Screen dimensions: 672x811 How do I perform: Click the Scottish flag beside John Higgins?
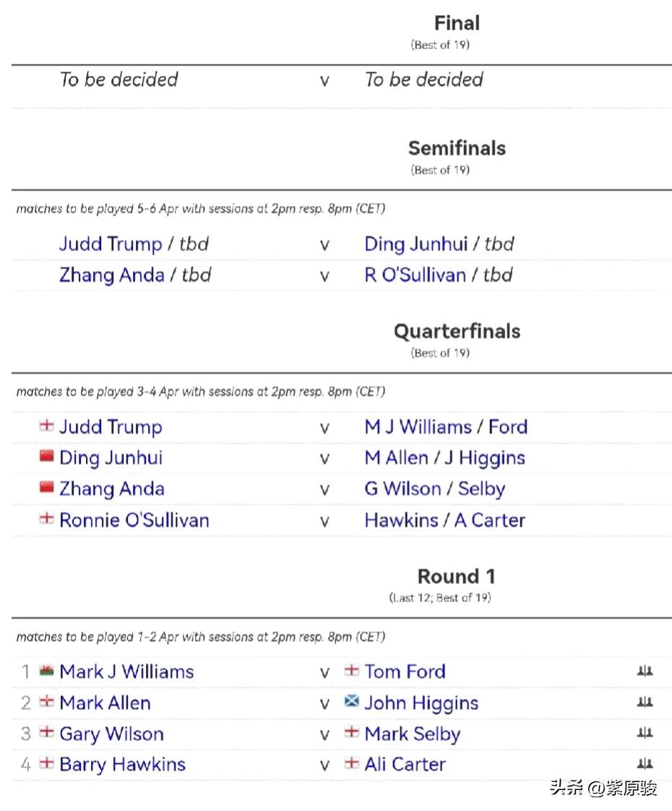click(351, 701)
